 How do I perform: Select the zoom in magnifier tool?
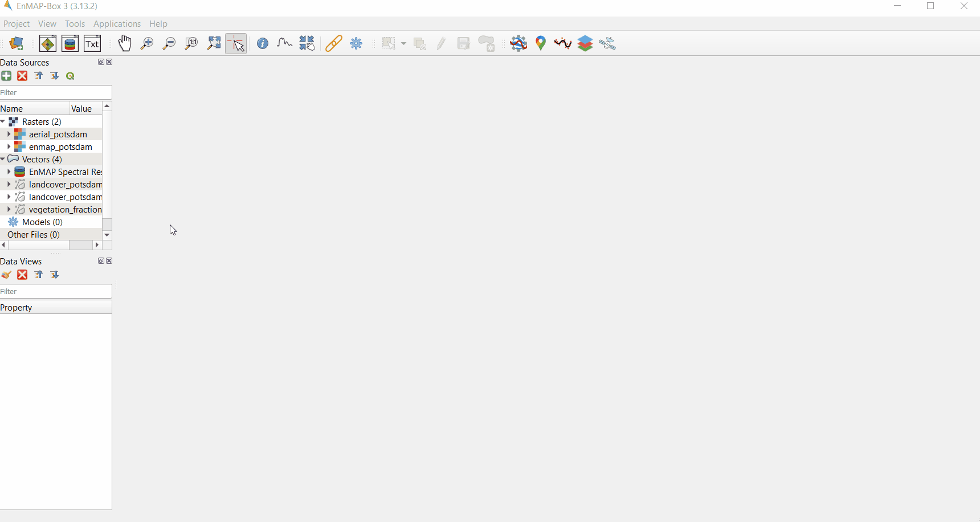147,44
